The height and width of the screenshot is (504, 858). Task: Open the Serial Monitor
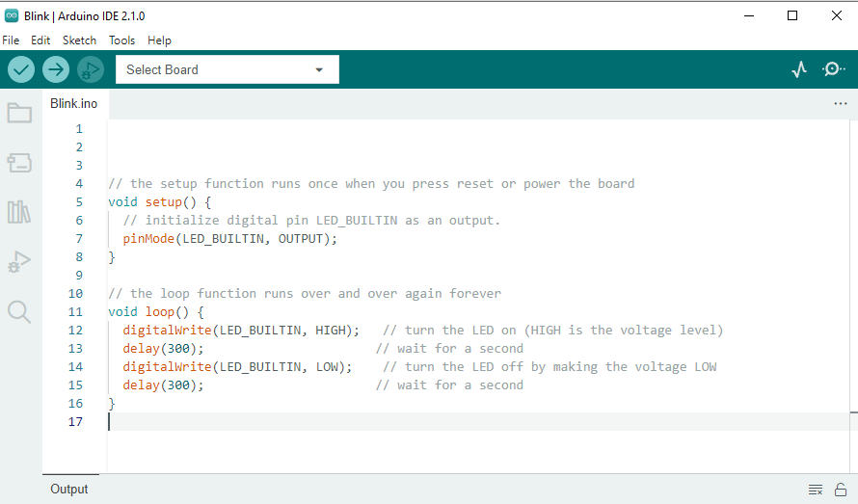833,69
